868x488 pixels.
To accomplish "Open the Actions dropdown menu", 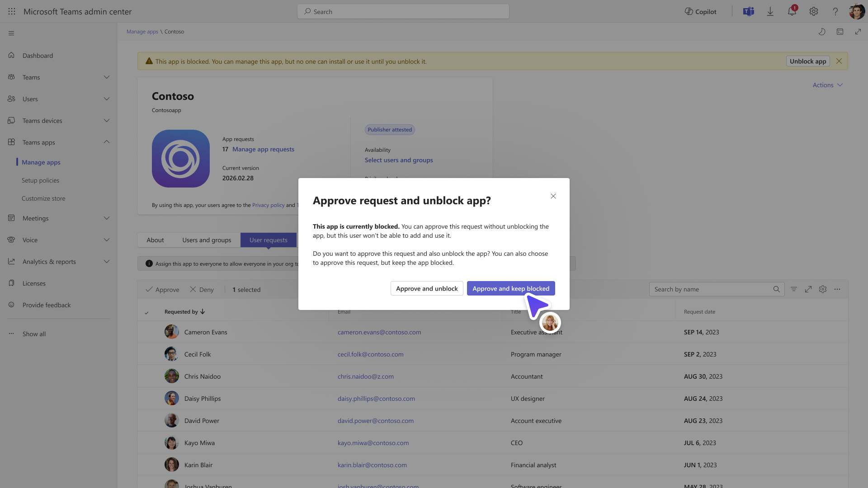I will coord(828,85).
